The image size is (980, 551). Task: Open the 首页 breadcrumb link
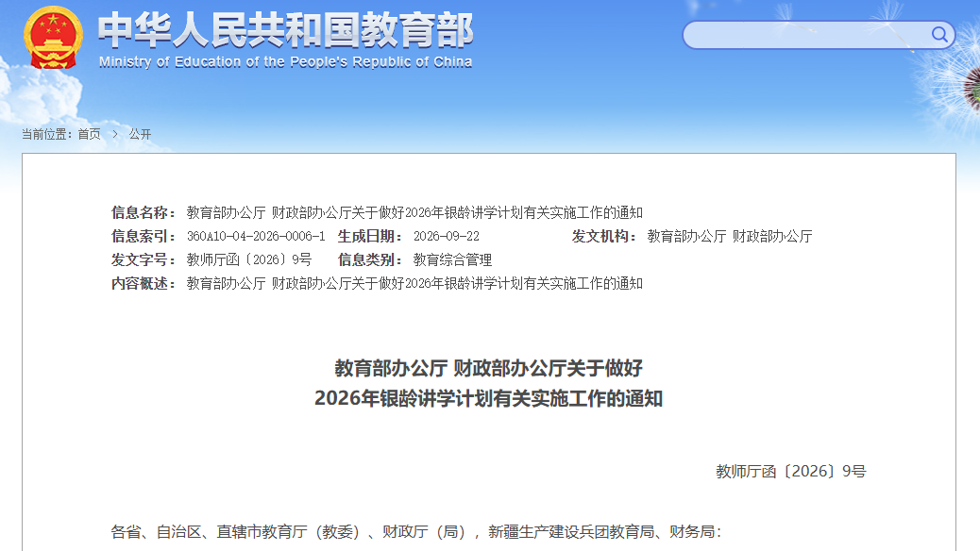(x=89, y=134)
